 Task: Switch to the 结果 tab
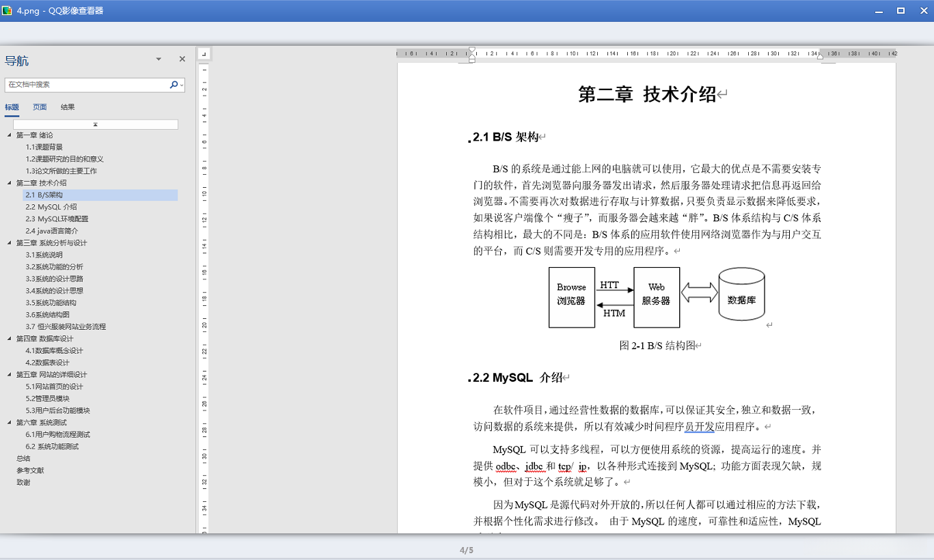point(68,107)
